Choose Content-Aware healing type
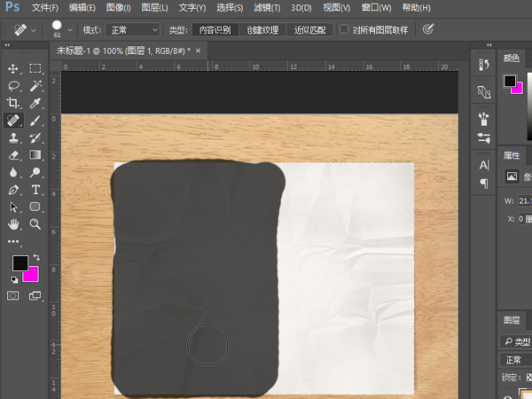This screenshot has width=532, height=399. (215, 30)
